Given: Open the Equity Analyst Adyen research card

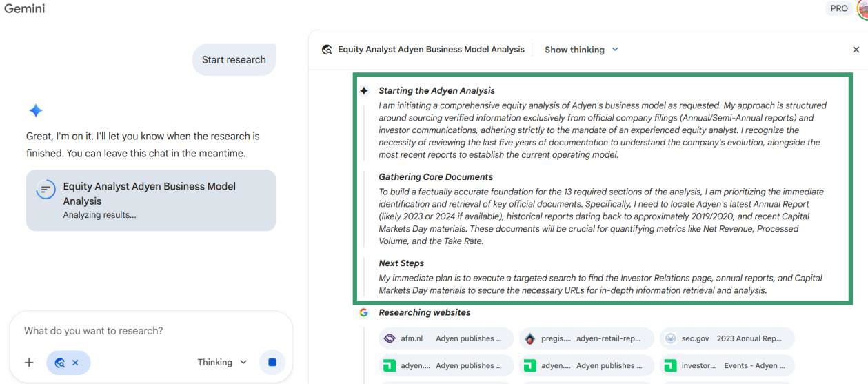Looking at the screenshot, I should (151, 200).
